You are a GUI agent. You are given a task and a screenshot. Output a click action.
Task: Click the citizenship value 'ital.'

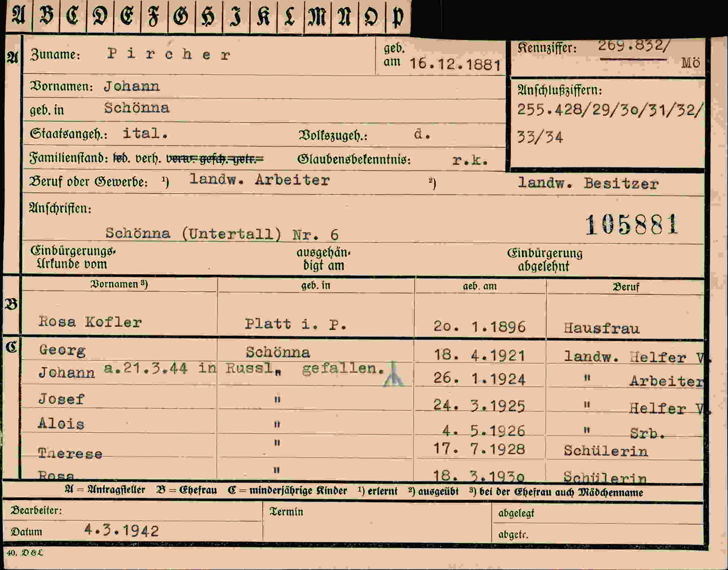(x=145, y=133)
